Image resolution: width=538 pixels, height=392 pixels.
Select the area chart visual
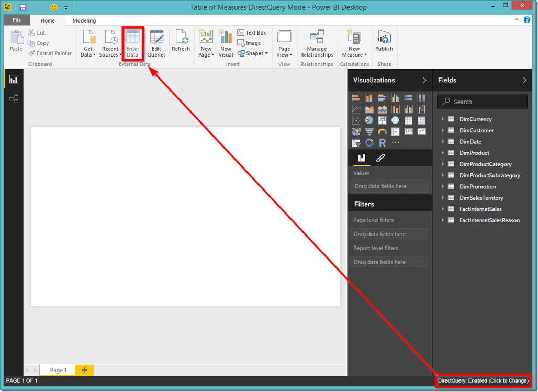pyautogui.click(x=369, y=109)
